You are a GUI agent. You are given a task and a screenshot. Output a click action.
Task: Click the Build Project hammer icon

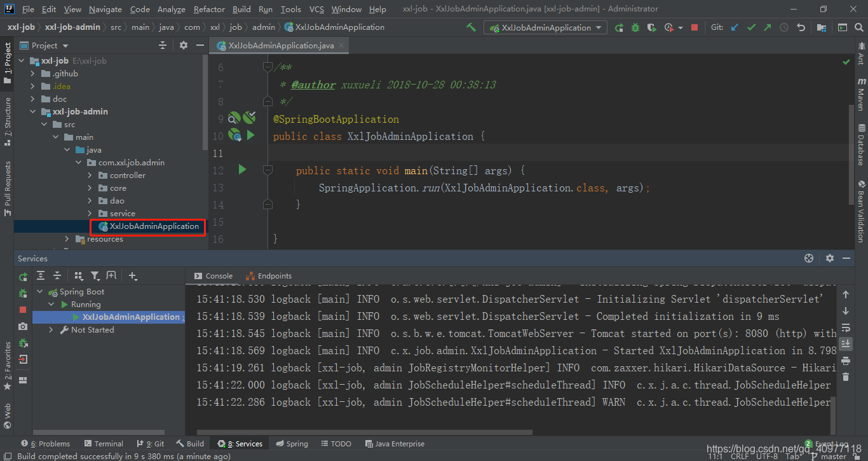click(471, 27)
